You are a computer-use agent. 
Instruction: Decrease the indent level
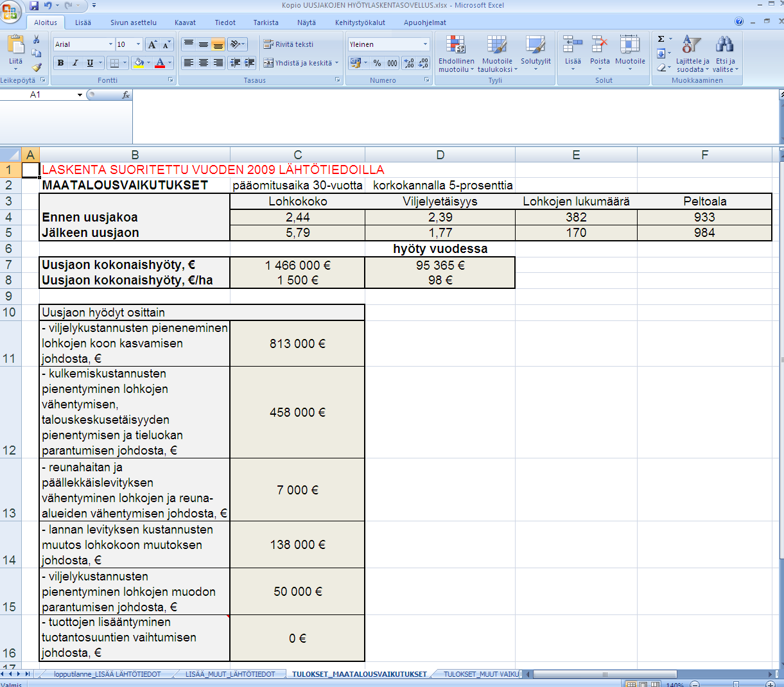(x=235, y=63)
